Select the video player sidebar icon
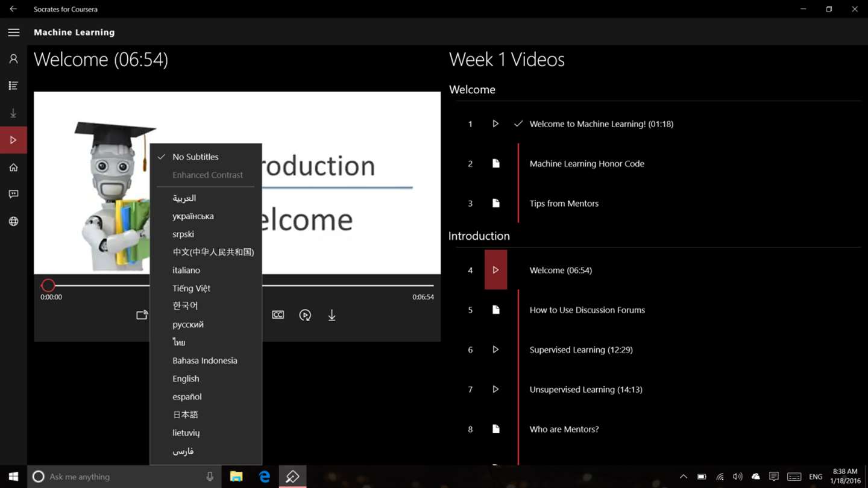 (13, 140)
